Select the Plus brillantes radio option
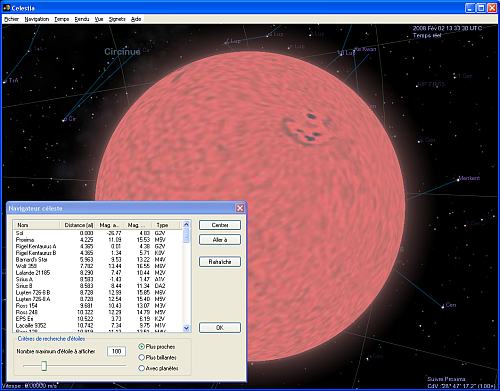The height and width of the screenshot is (391, 500). [141, 357]
